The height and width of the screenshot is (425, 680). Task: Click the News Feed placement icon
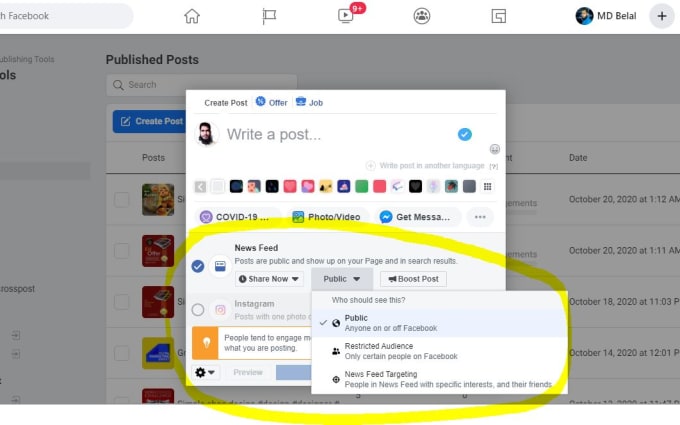coord(220,266)
